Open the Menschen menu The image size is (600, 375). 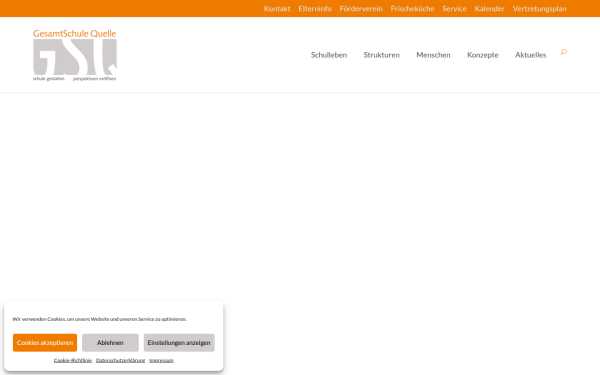433,55
